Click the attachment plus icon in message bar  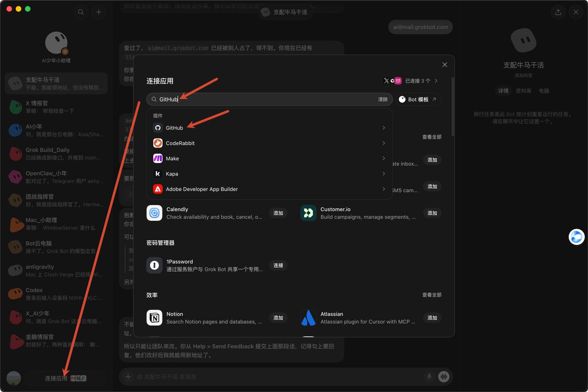128,376
